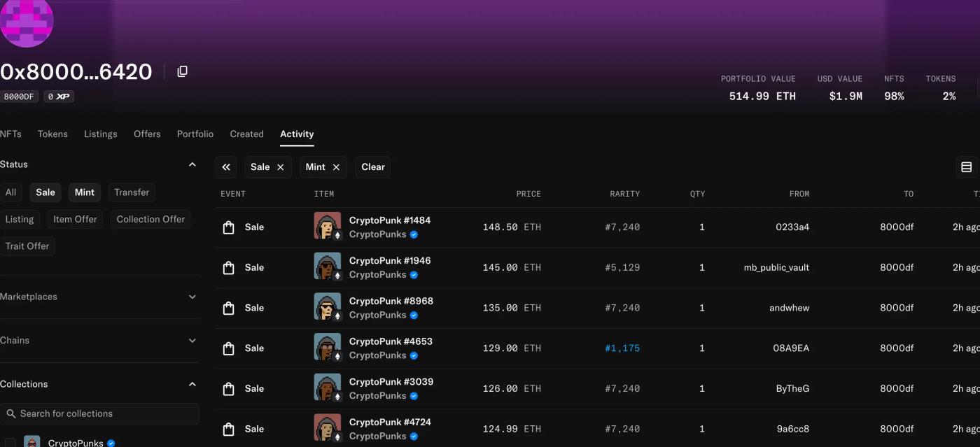Click the verified badge next to CryptoPunk #1484's collection

tap(414, 234)
